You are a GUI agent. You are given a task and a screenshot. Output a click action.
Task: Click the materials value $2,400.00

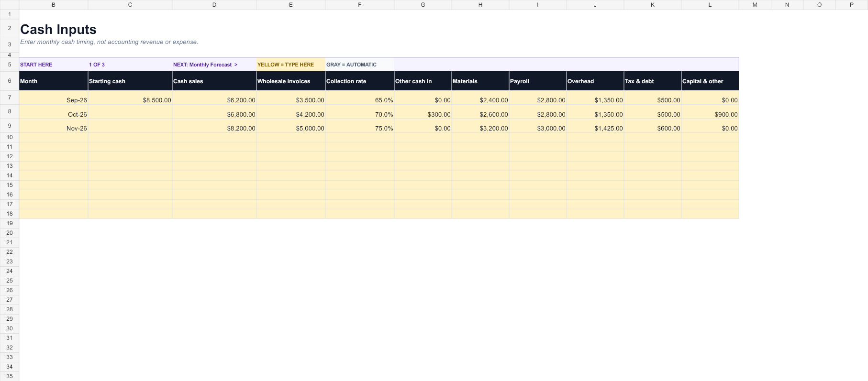tap(480, 98)
